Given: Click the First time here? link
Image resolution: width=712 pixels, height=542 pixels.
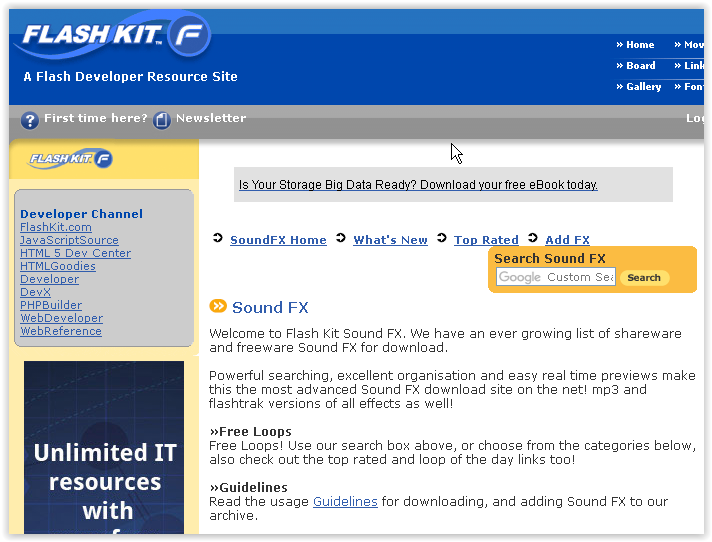Looking at the screenshot, I should [95, 118].
